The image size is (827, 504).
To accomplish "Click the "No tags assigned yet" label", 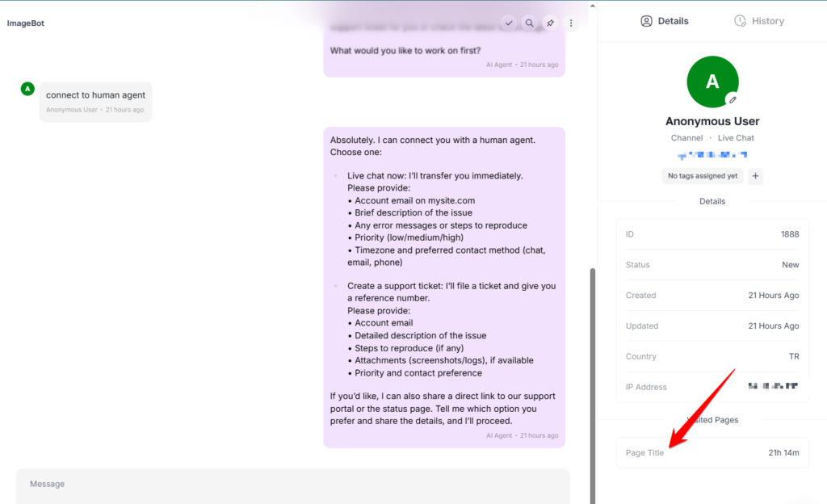I will pos(702,175).
